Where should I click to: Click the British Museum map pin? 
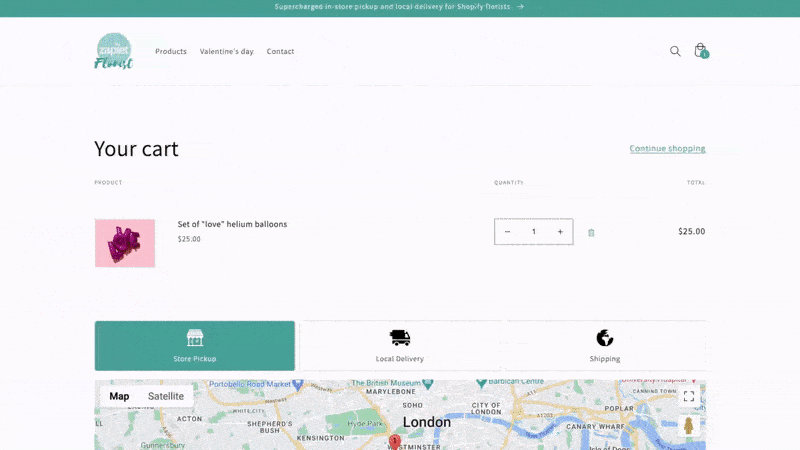tap(428, 384)
